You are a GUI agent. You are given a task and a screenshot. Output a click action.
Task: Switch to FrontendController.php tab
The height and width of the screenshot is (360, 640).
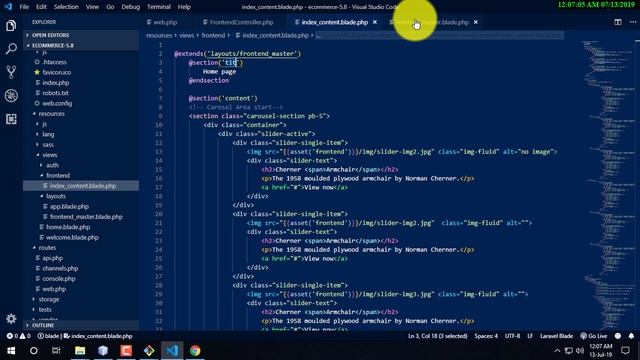pyautogui.click(x=241, y=22)
